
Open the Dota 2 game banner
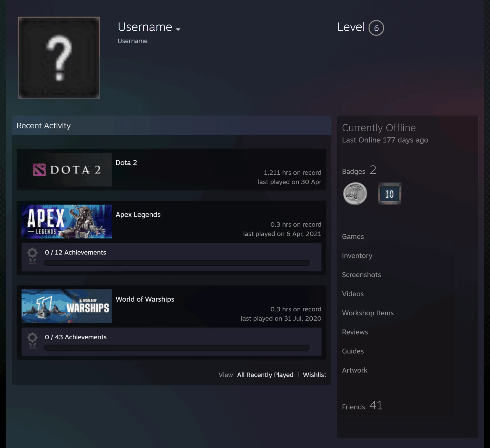click(x=67, y=170)
